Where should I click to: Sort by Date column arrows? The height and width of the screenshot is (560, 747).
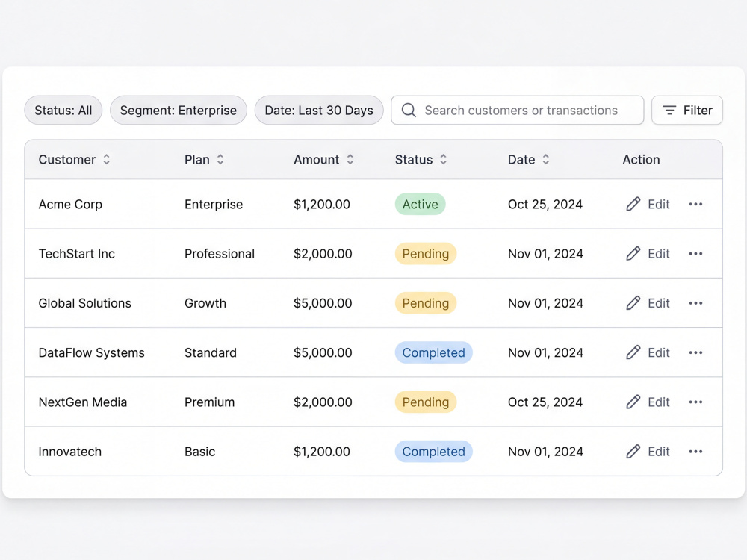545,159
